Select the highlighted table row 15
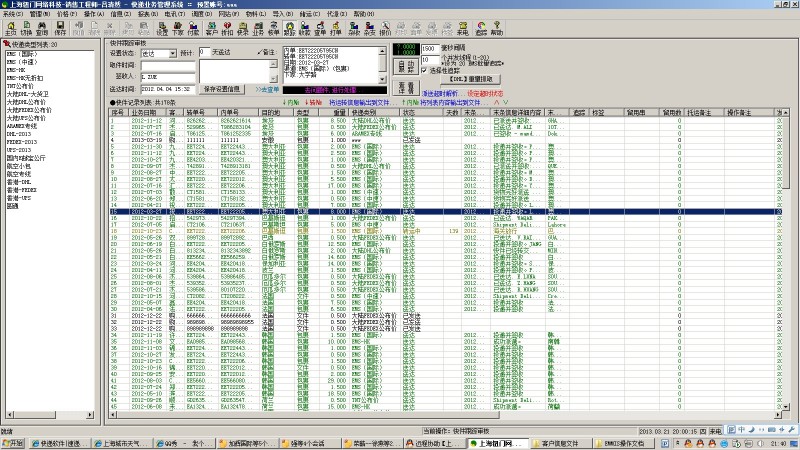 446,211
